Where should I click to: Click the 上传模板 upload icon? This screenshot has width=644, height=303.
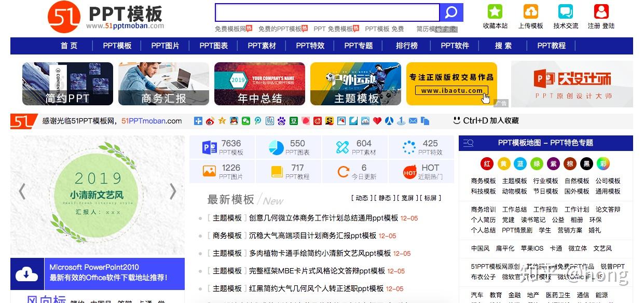[530, 10]
